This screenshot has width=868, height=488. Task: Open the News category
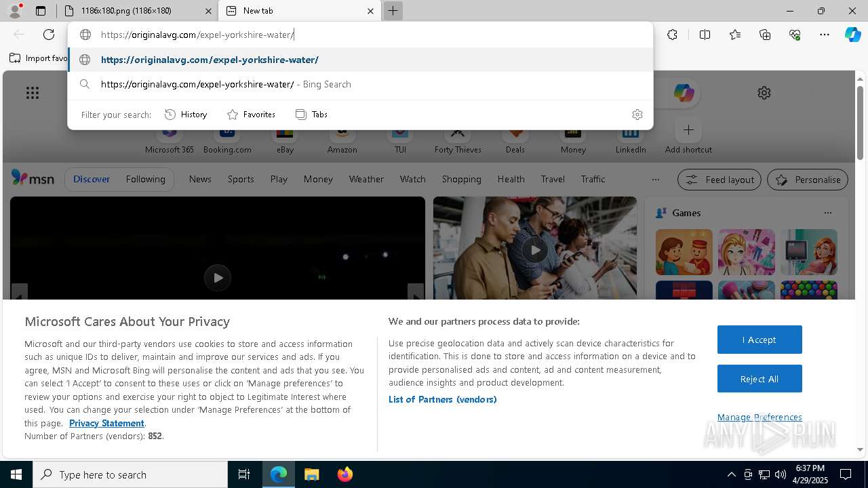pyautogui.click(x=200, y=179)
